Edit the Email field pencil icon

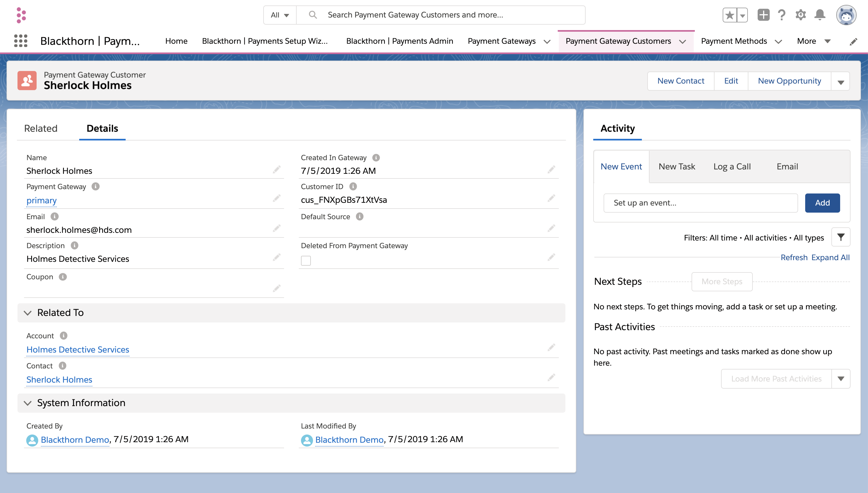pyautogui.click(x=276, y=228)
